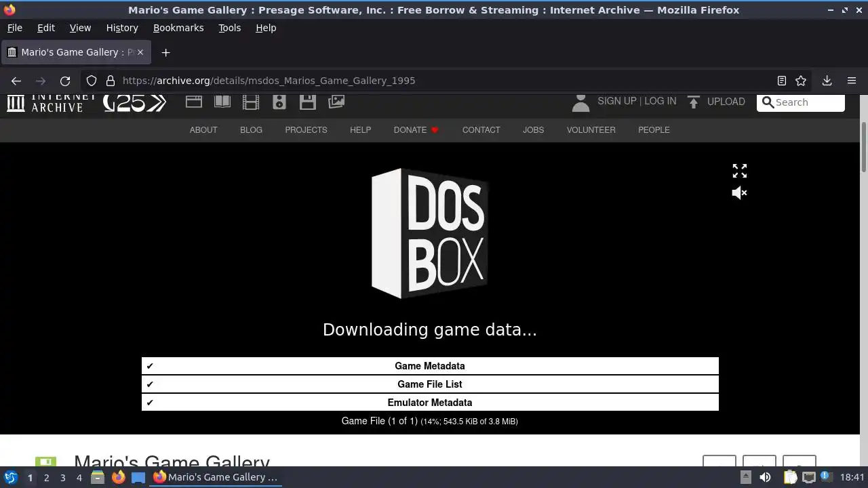Open the Help menu in the menu bar
This screenshot has height=488, width=868.
tap(266, 28)
